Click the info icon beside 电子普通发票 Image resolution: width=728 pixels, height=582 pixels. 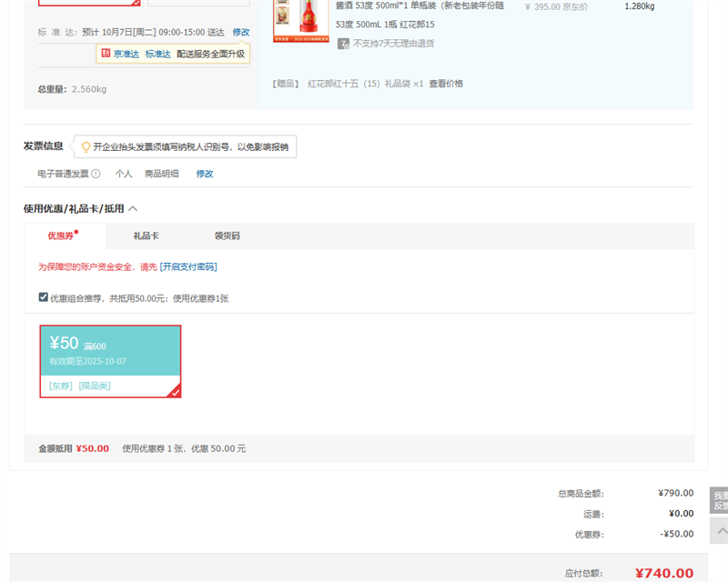[96, 174]
